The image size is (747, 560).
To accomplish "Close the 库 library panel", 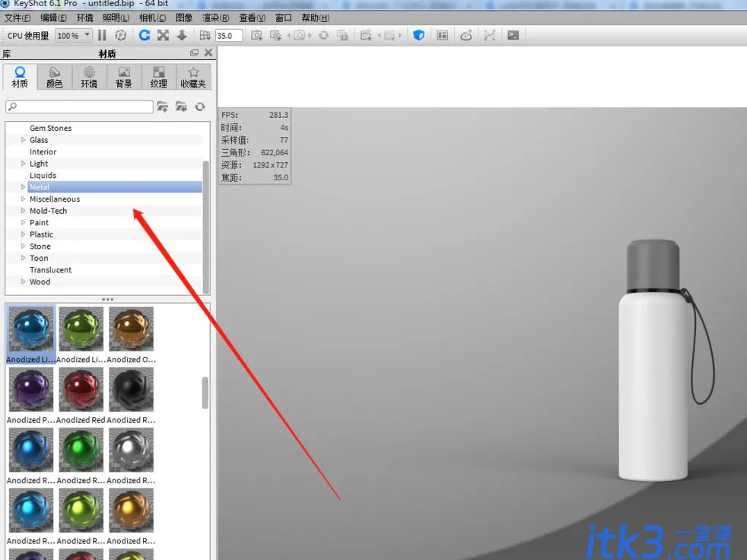I will [208, 53].
